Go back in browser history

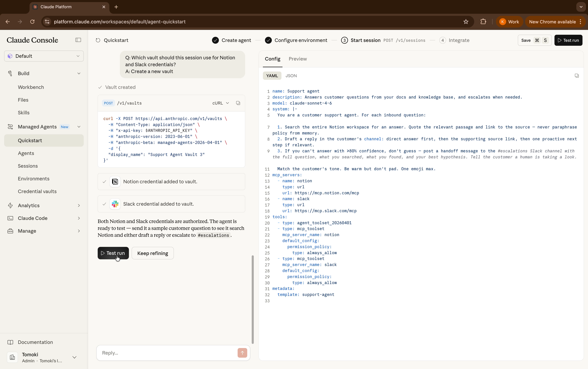pyautogui.click(x=8, y=22)
